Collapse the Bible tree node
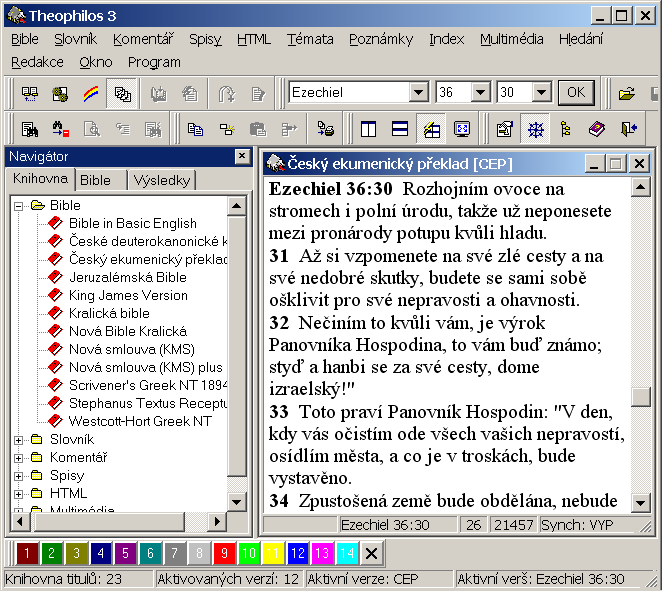This screenshot has width=662, height=592. (18, 205)
